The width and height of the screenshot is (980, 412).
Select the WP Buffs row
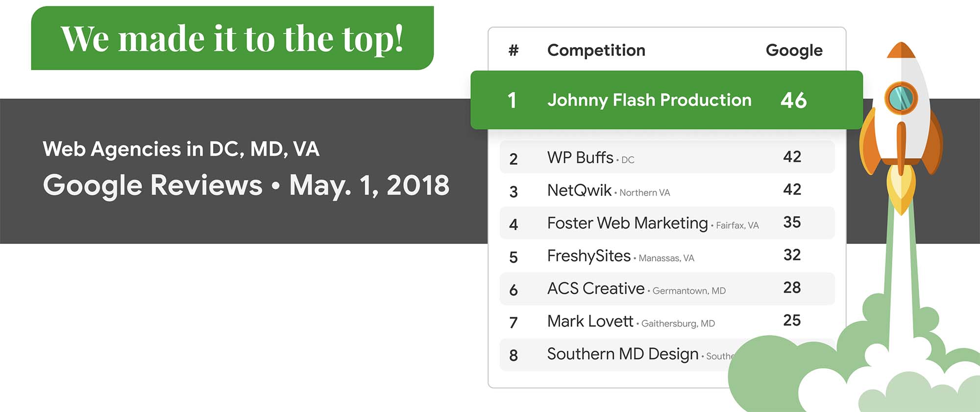667,157
